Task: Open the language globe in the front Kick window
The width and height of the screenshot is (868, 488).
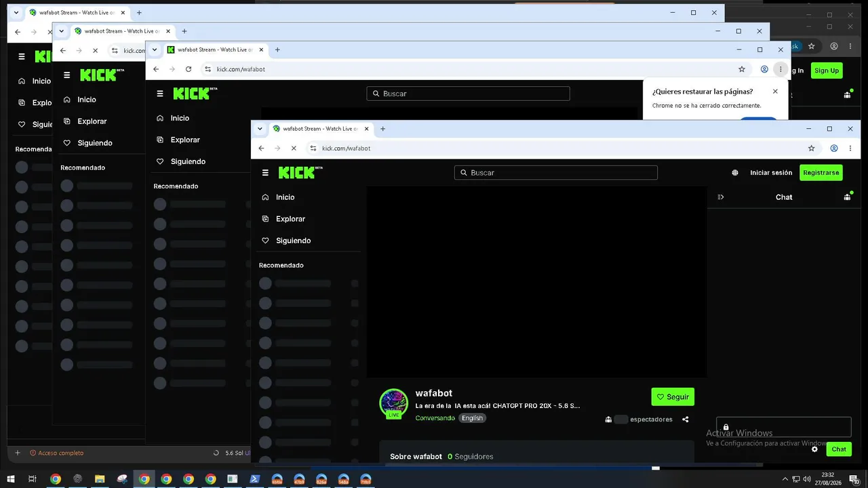Action: click(735, 173)
